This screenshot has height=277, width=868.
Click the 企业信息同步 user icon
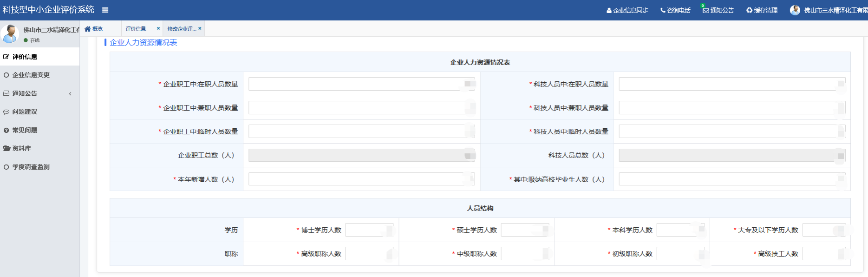(x=609, y=10)
